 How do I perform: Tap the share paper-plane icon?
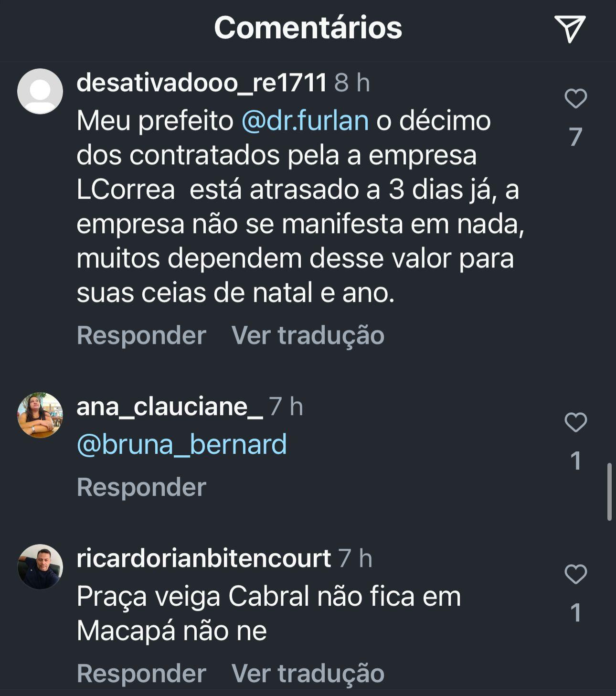click(x=570, y=29)
